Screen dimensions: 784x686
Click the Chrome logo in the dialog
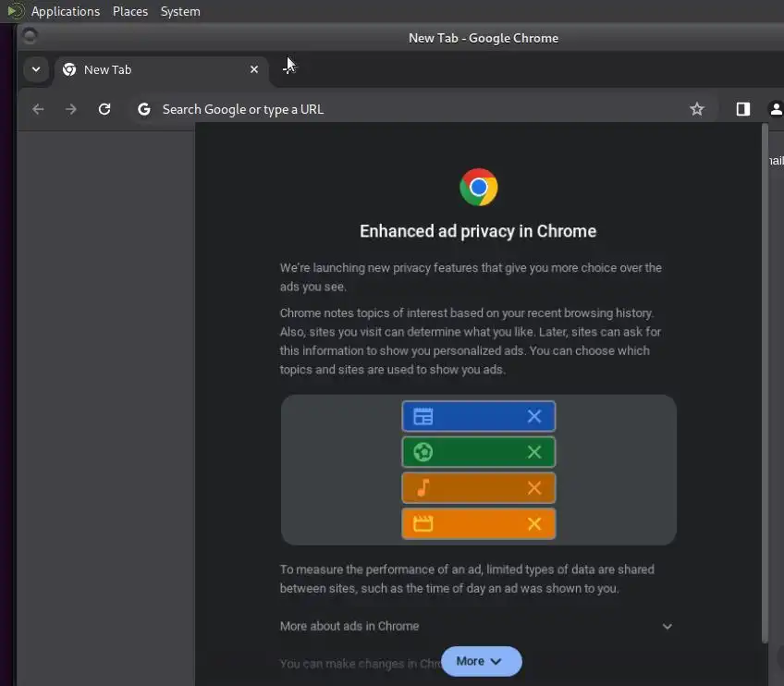(479, 187)
